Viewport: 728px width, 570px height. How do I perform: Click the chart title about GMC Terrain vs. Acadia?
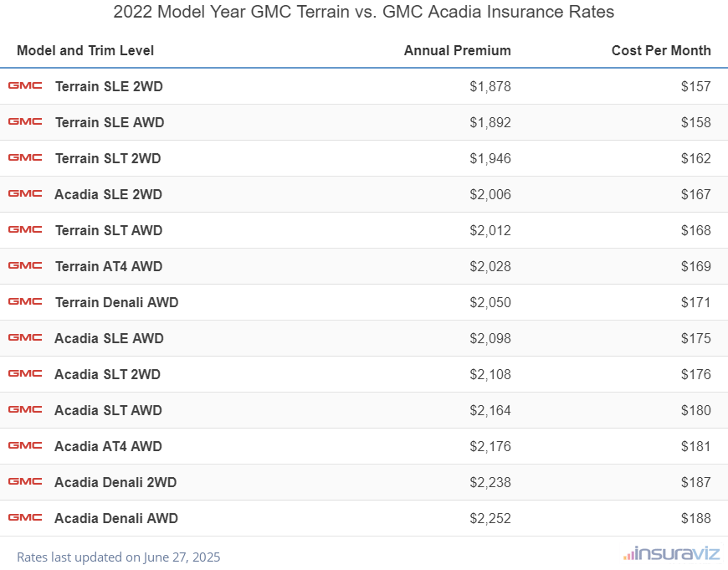363,12
